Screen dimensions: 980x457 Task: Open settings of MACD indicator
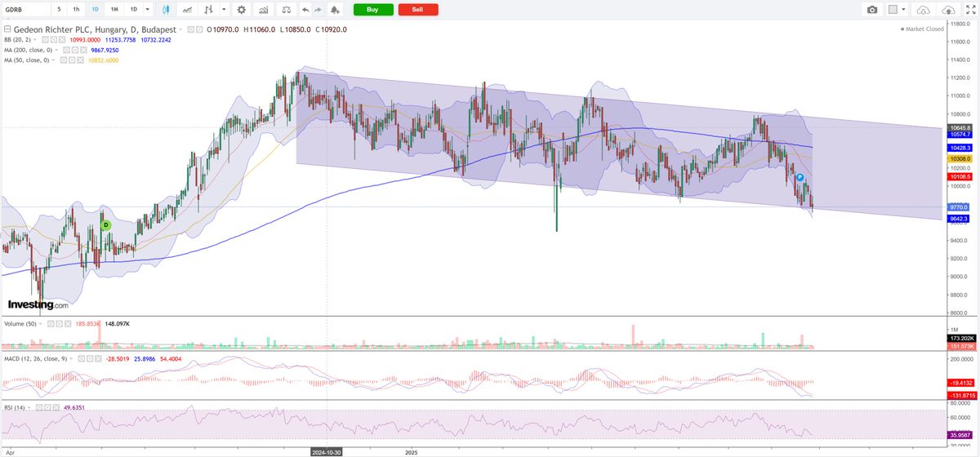click(x=90, y=359)
